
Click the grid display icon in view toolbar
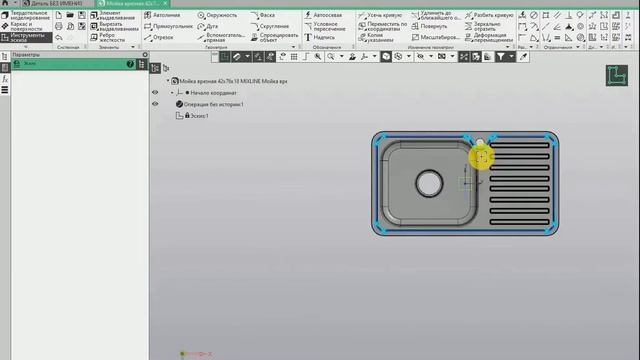click(x=294, y=57)
